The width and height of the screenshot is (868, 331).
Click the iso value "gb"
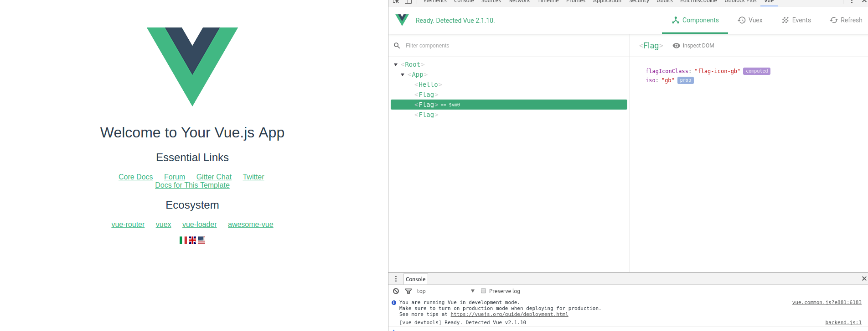point(668,80)
